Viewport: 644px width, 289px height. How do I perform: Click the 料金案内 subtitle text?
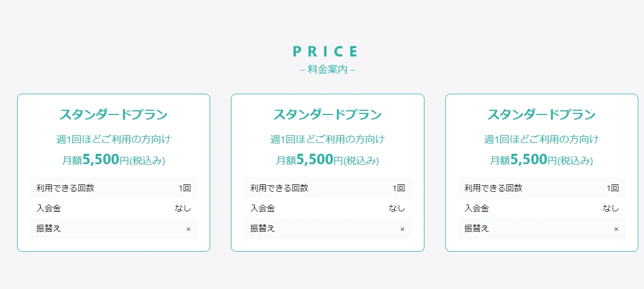click(x=327, y=69)
